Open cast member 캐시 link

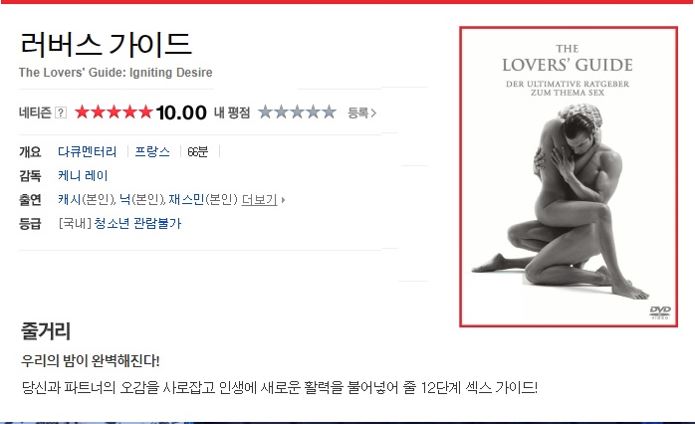tap(69, 200)
